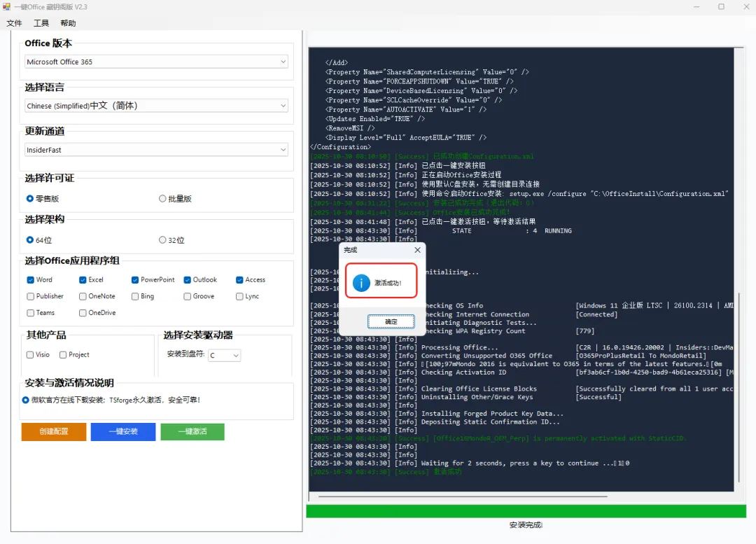Click the 安装完成 status text
Image resolution: width=756 pixels, height=544 pixels.
click(526, 525)
